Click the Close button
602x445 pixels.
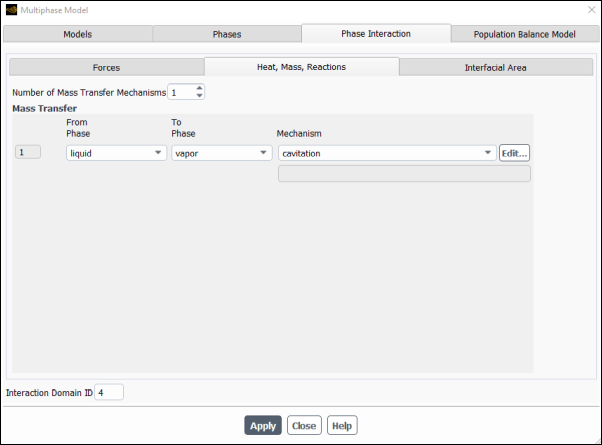(x=304, y=425)
